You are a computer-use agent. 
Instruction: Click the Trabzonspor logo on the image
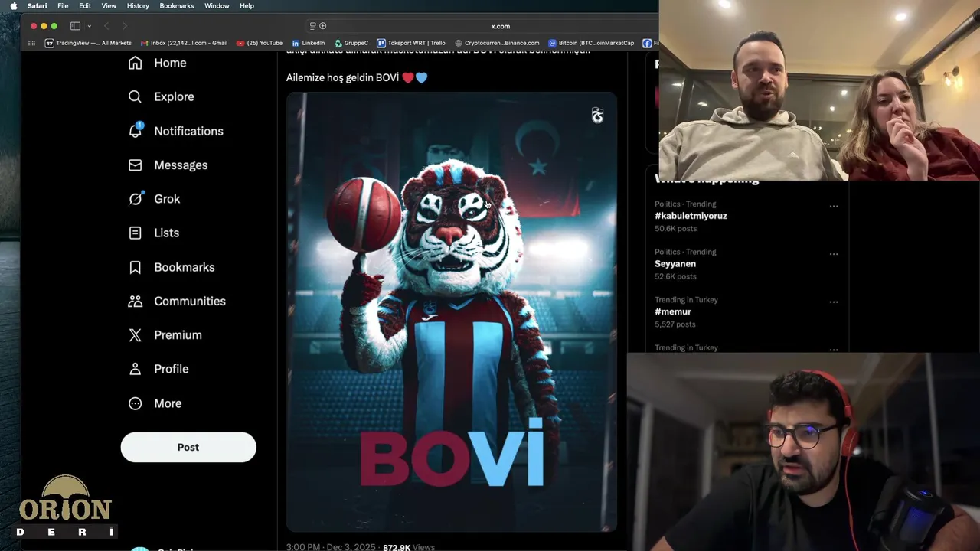tap(597, 116)
